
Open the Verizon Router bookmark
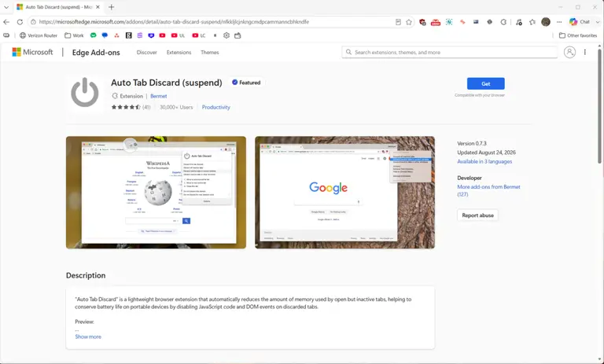39,35
